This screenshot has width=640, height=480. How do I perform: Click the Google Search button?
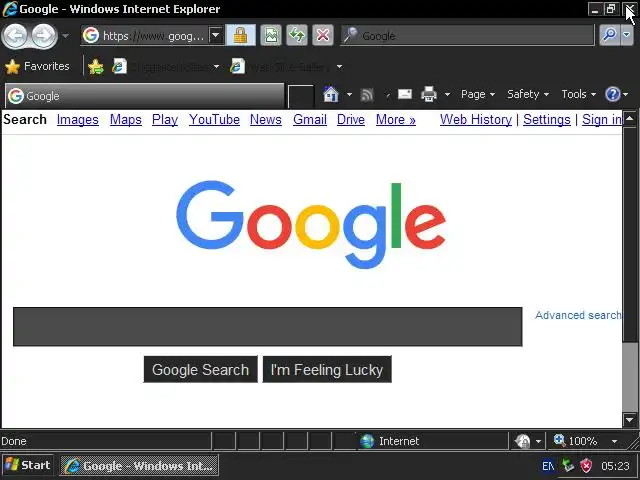tap(200, 369)
